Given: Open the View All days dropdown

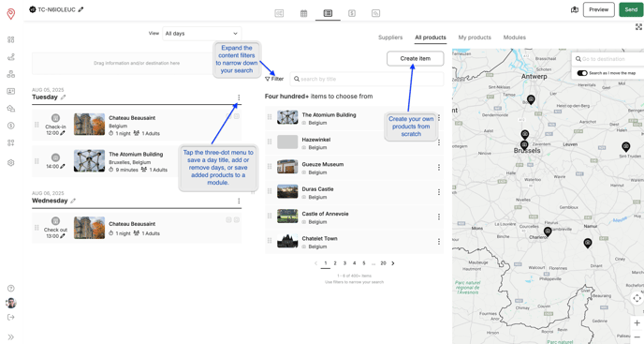Looking at the screenshot, I should 201,34.
